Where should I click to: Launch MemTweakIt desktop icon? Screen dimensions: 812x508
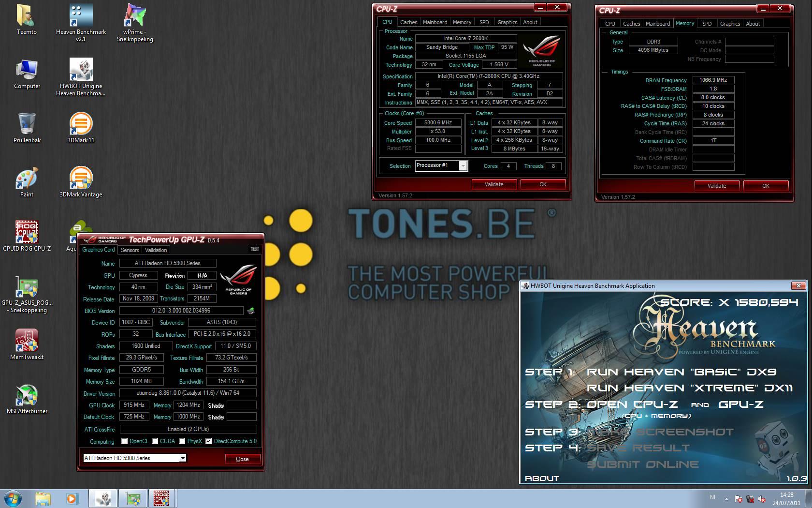pyautogui.click(x=27, y=344)
